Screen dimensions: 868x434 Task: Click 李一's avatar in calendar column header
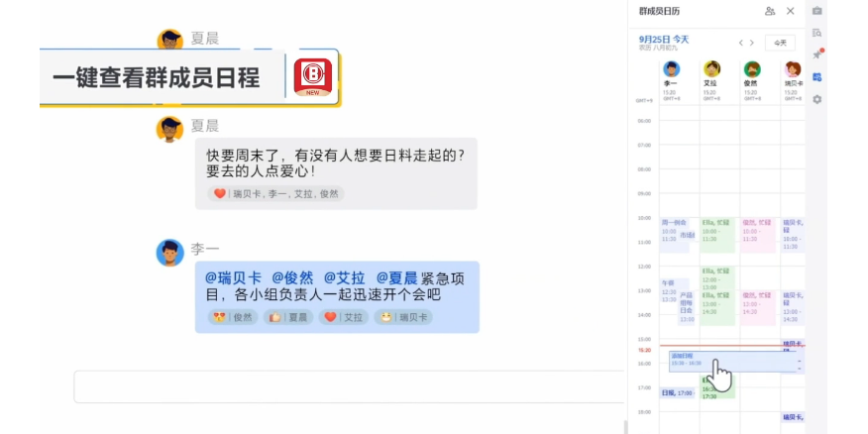coord(672,68)
